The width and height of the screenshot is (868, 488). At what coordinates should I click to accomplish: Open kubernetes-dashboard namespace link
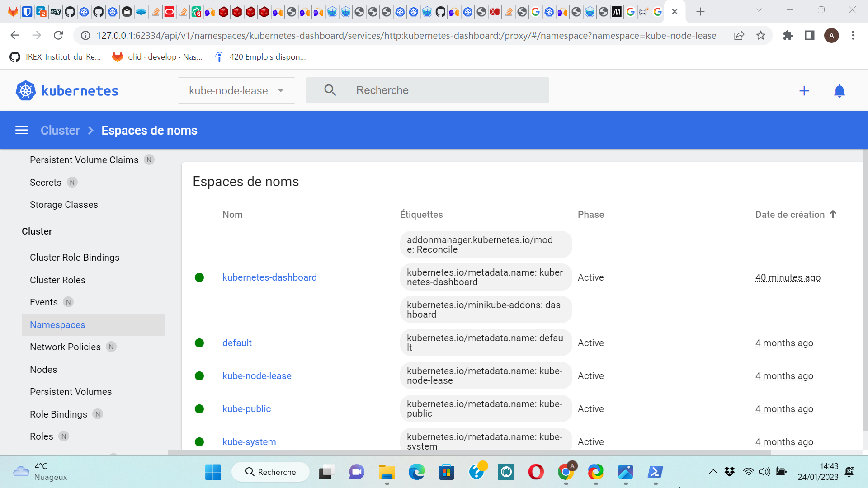(269, 277)
